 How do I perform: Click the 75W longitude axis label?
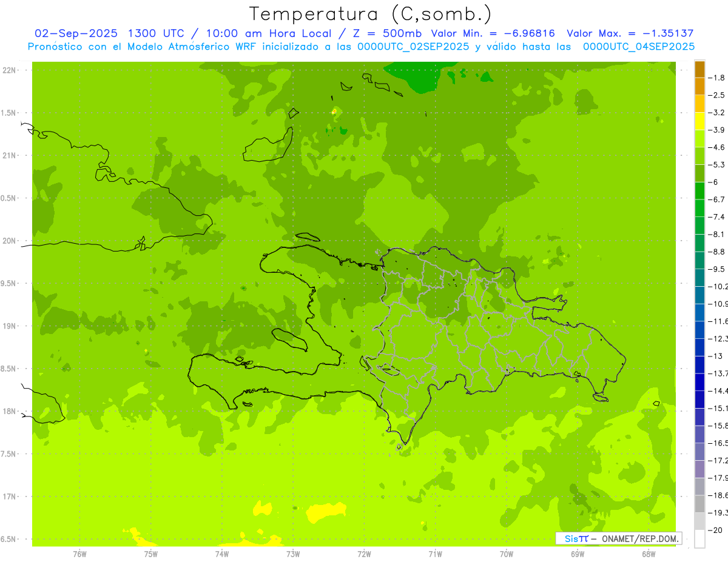(150, 554)
